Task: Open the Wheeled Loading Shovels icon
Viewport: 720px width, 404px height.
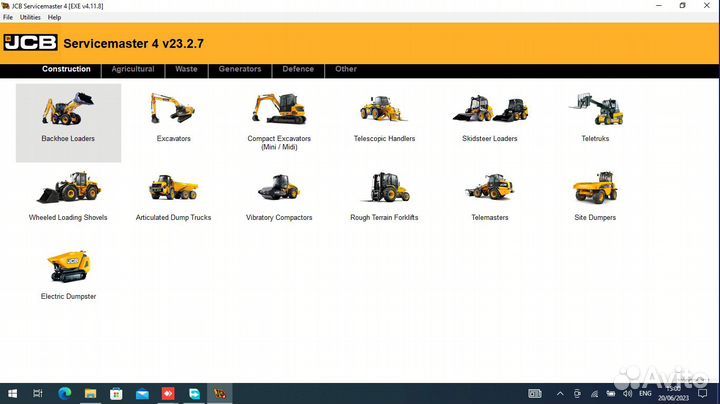Action: coord(68,187)
